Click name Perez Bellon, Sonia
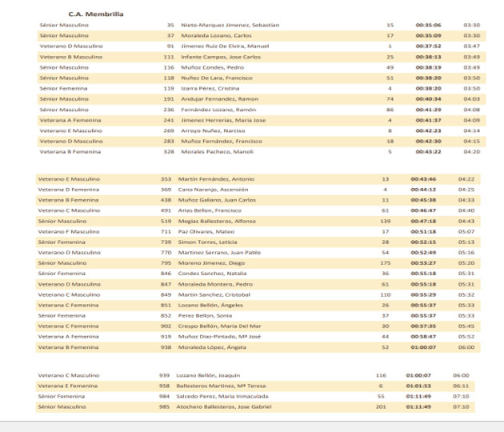 tap(205, 316)
